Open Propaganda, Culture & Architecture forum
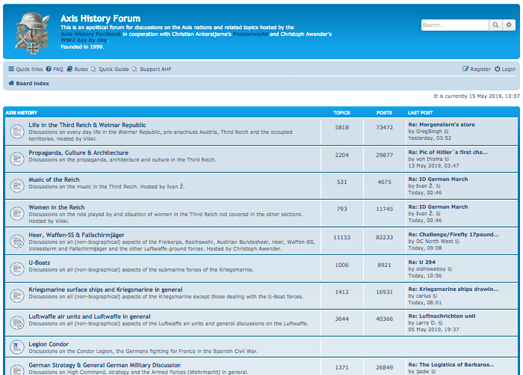The image size is (523, 375). pos(78,153)
